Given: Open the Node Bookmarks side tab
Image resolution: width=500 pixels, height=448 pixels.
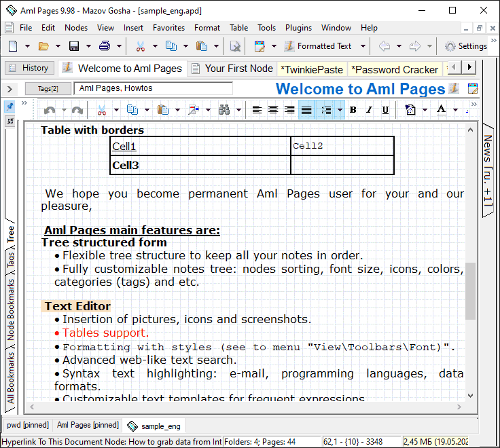Looking at the screenshot, I should click(x=11, y=310).
